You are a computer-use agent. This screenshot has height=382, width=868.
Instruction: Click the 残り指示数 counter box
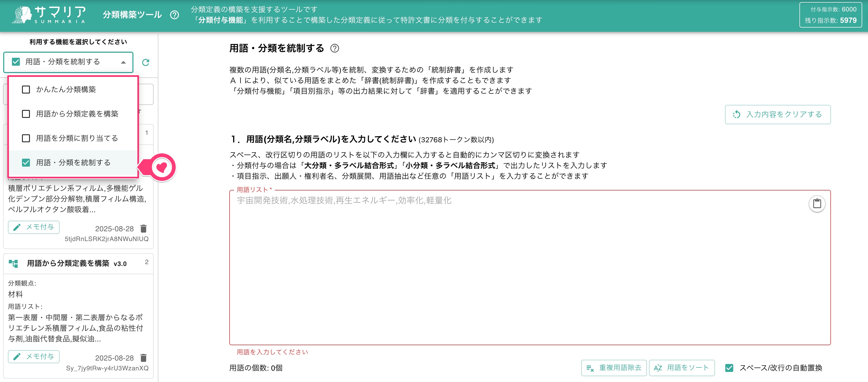(x=831, y=15)
